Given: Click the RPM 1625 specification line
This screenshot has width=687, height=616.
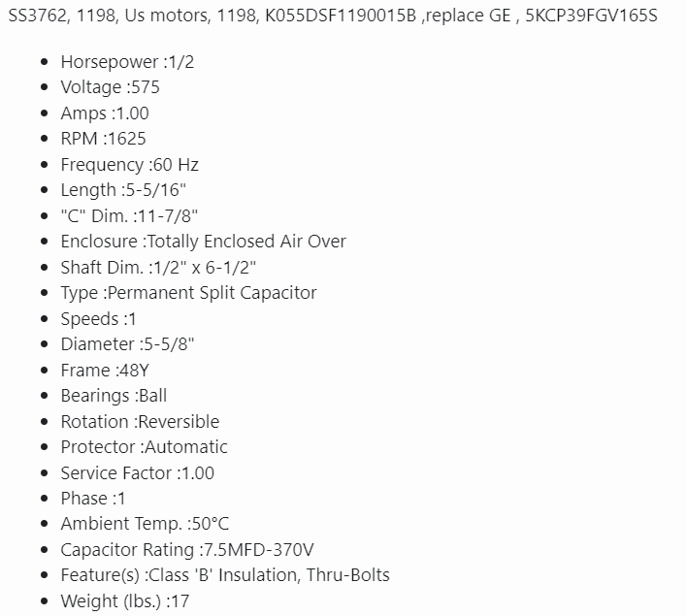Looking at the screenshot, I should [x=104, y=139].
